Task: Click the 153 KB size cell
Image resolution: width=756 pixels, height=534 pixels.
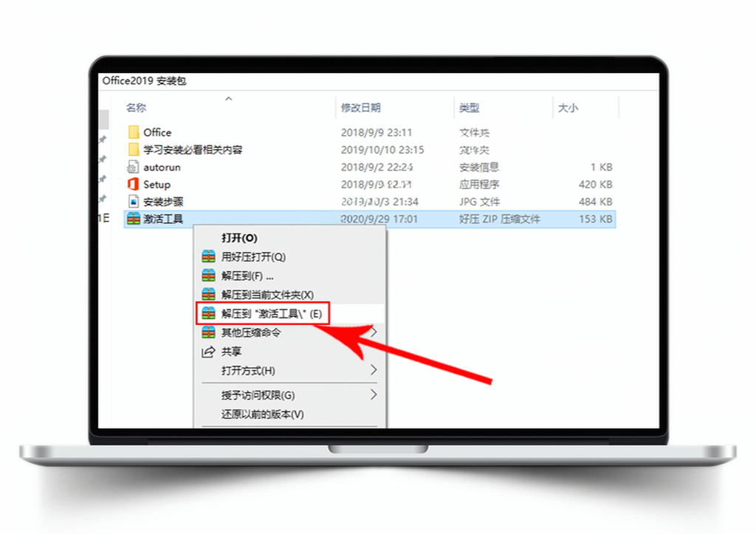Action: pyautogui.click(x=596, y=219)
